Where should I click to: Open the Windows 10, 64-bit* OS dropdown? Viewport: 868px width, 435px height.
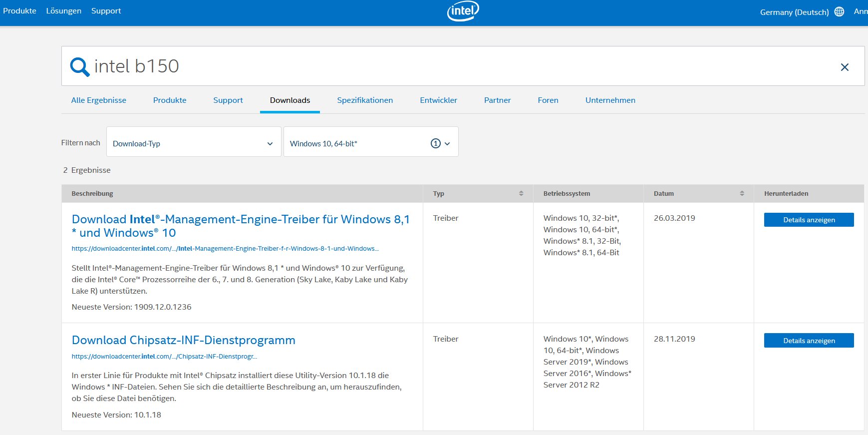click(x=371, y=142)
